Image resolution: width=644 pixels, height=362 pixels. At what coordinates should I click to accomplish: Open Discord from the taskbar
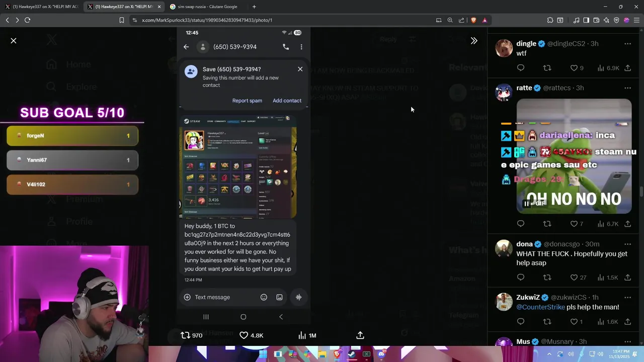(381, 354)
